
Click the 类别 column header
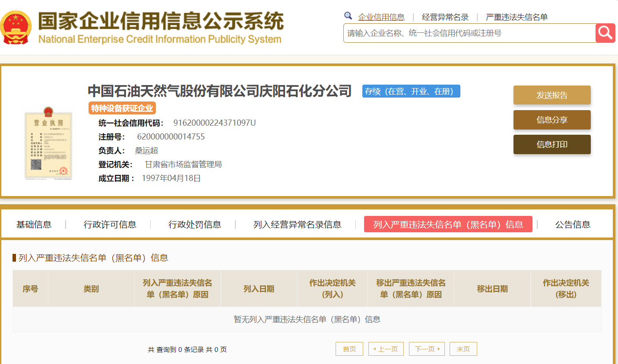tap(91, 288)
